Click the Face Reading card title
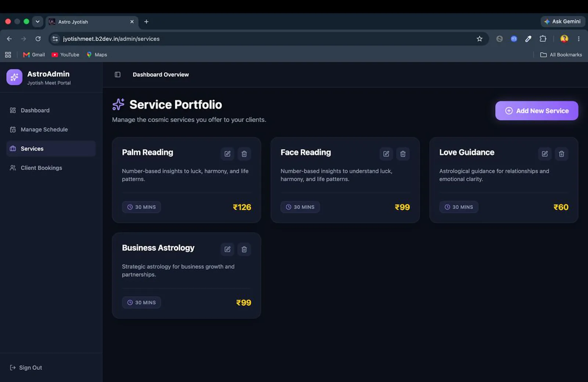Screen dimensions: 588x382 (x=306, y=152)
